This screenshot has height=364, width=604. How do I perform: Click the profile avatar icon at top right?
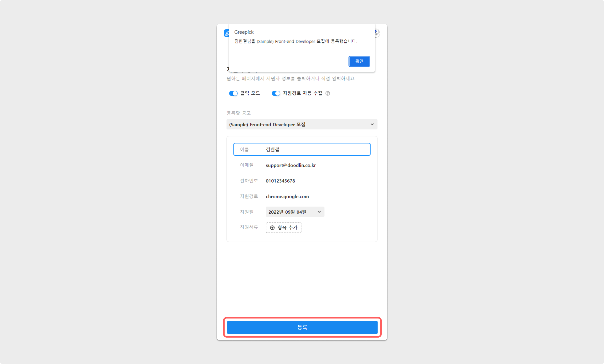pos(377,33)
